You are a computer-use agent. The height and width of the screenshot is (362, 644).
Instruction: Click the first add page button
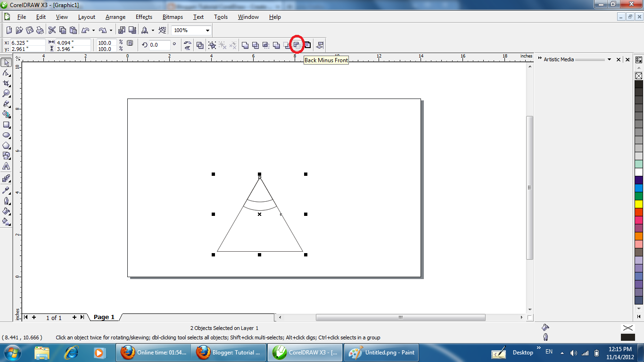(x=34, y=317)
